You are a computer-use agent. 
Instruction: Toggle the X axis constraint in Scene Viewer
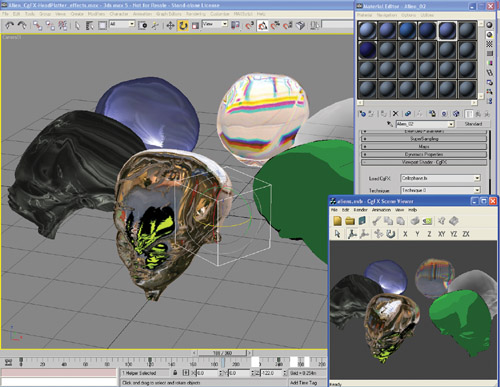click(x=405, y=234)
